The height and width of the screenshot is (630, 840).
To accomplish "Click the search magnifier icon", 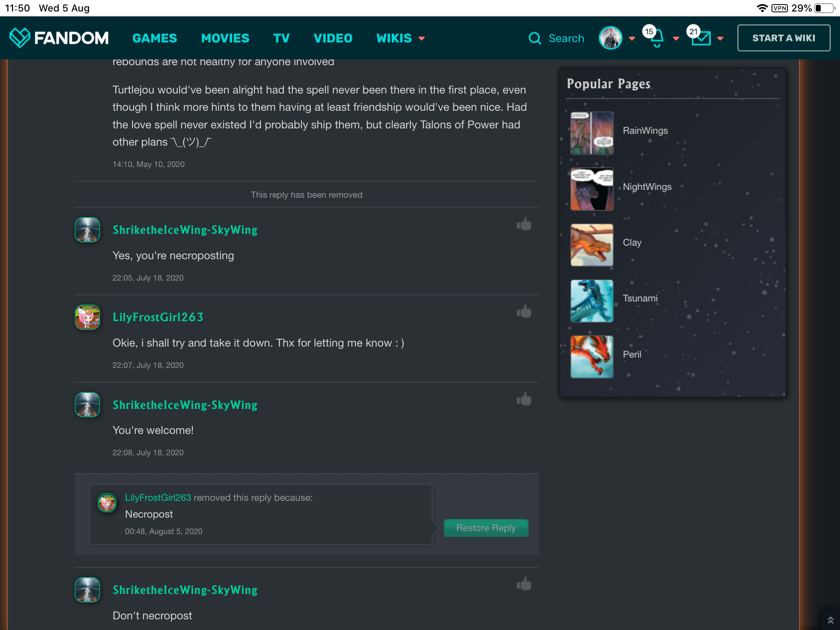I will [x=535, y=39].
